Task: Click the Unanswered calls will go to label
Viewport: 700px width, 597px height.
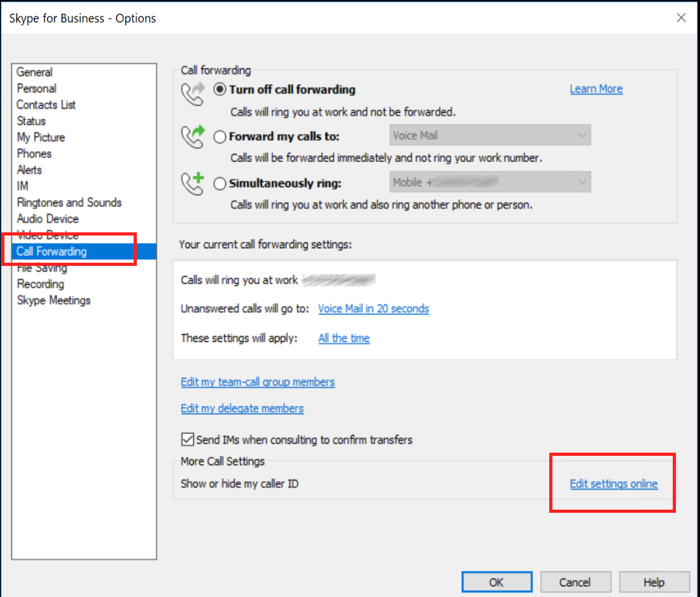Action: pyautogui.click(x=245, y=309)
